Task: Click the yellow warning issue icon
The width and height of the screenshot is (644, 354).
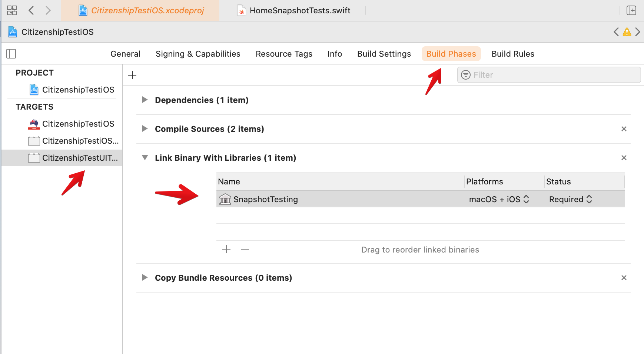Action: (x=627, y=32)
